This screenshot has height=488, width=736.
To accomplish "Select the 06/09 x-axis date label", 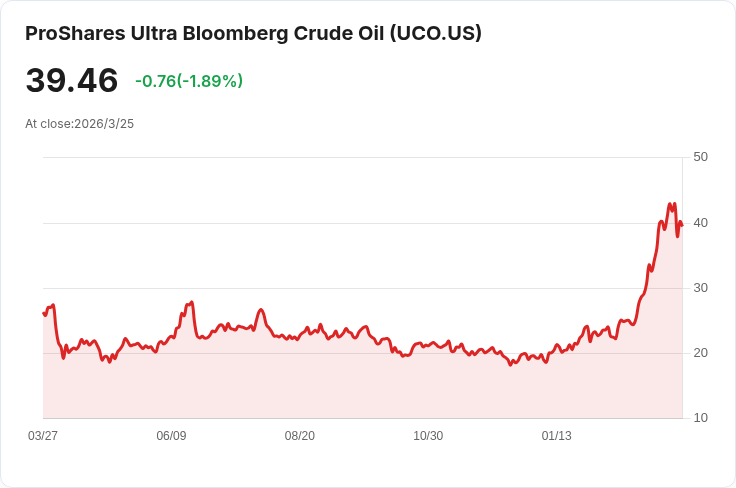I will pyautogui.click(x=171, y=436).
